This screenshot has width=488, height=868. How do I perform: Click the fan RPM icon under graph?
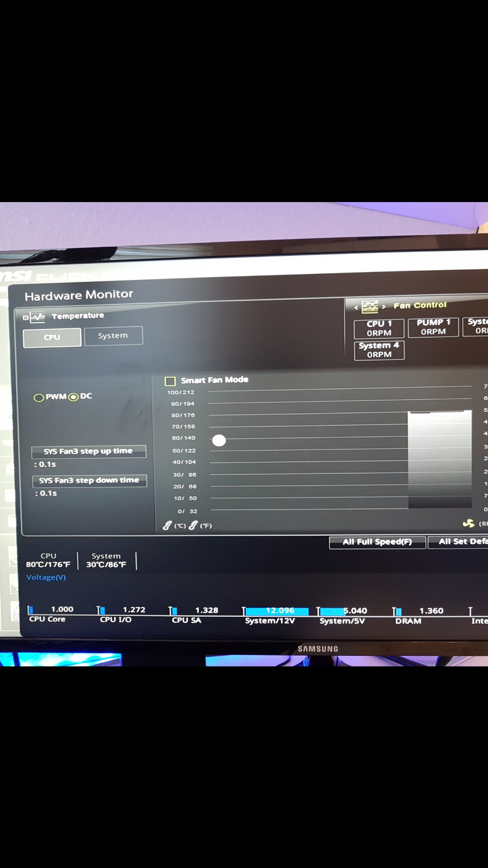pos(469,524)
